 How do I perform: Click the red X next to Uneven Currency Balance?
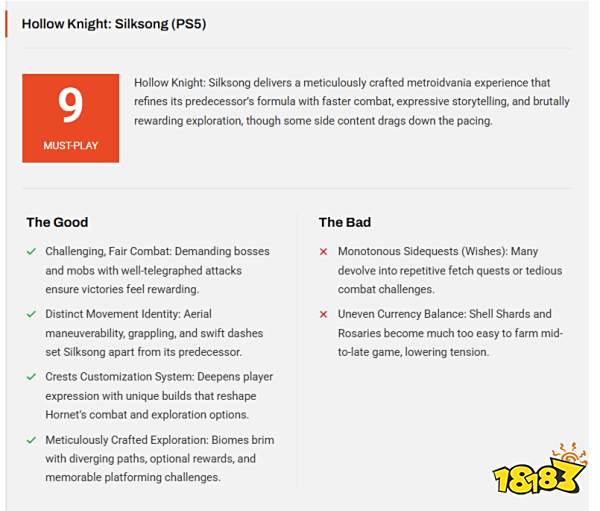(x=323, y=315)
